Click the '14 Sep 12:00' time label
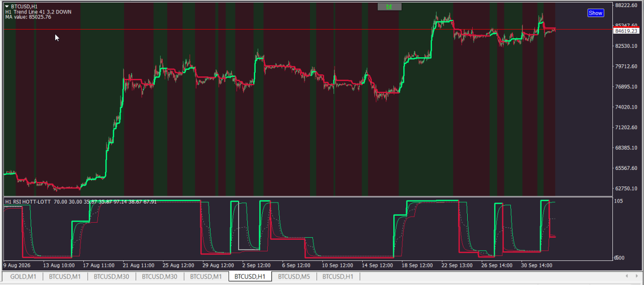644x285 pixels. [377, 265]
